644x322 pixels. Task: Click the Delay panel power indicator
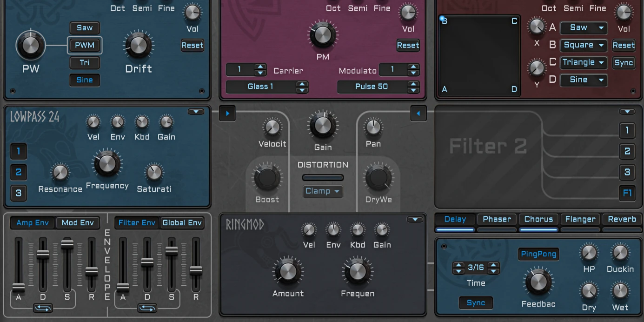pyautogui.click(x=444, y=246)
